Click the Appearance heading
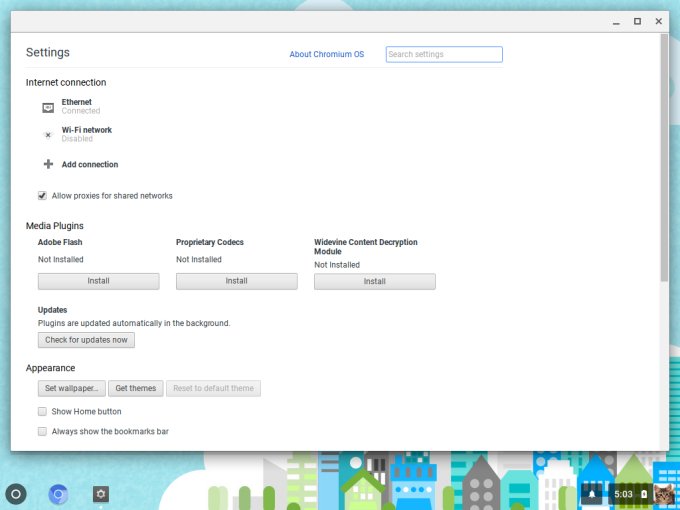Screen dimensions: 680x510 [50, 368]
